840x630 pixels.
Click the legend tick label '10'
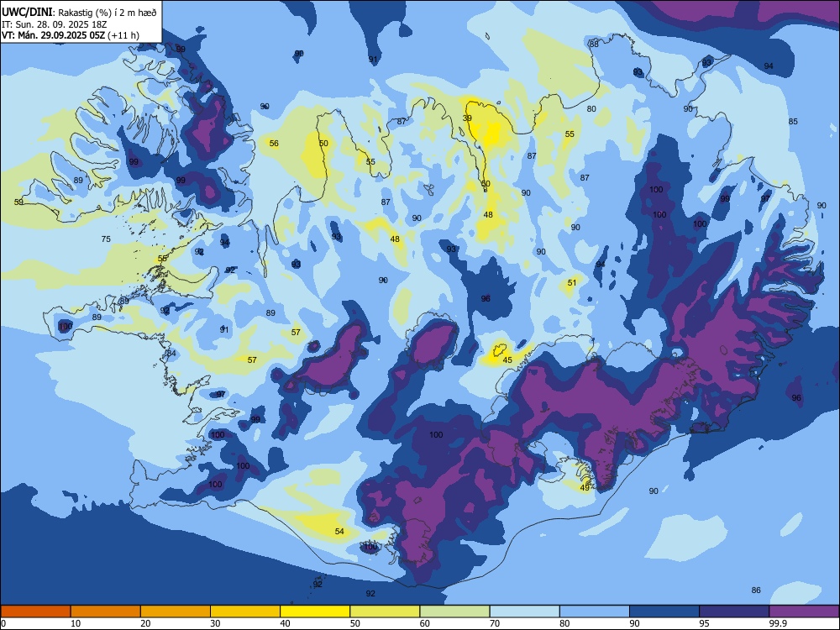[x=76, y=623]
